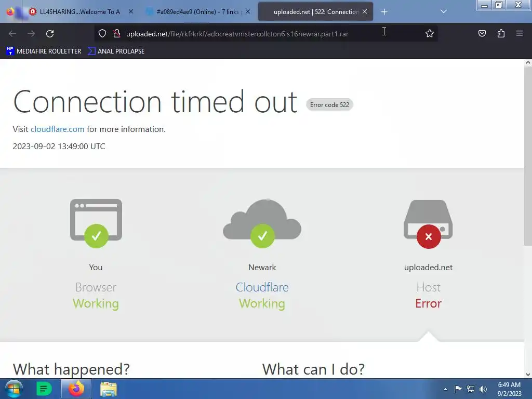
Task: Click the Error code 522 badge
Action: [329, 105]
